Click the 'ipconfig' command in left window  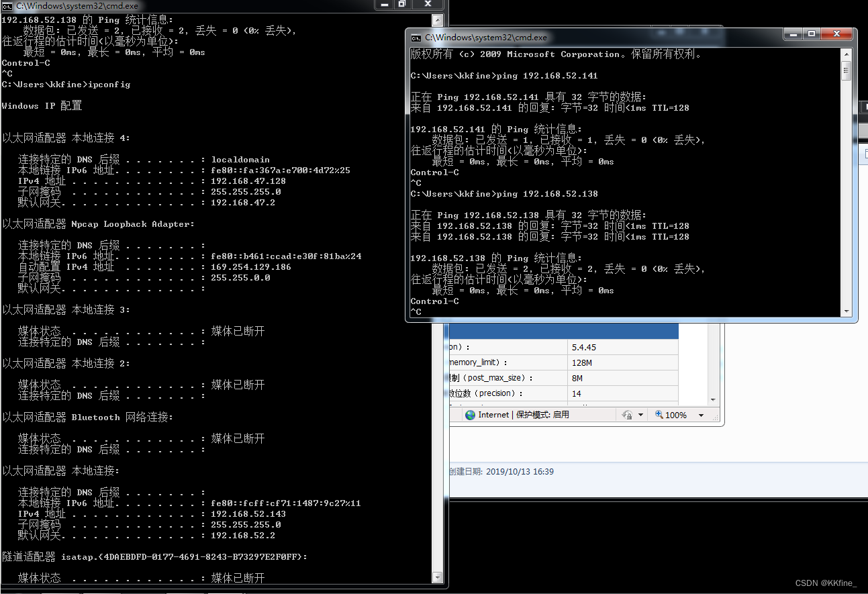[109, 85]
